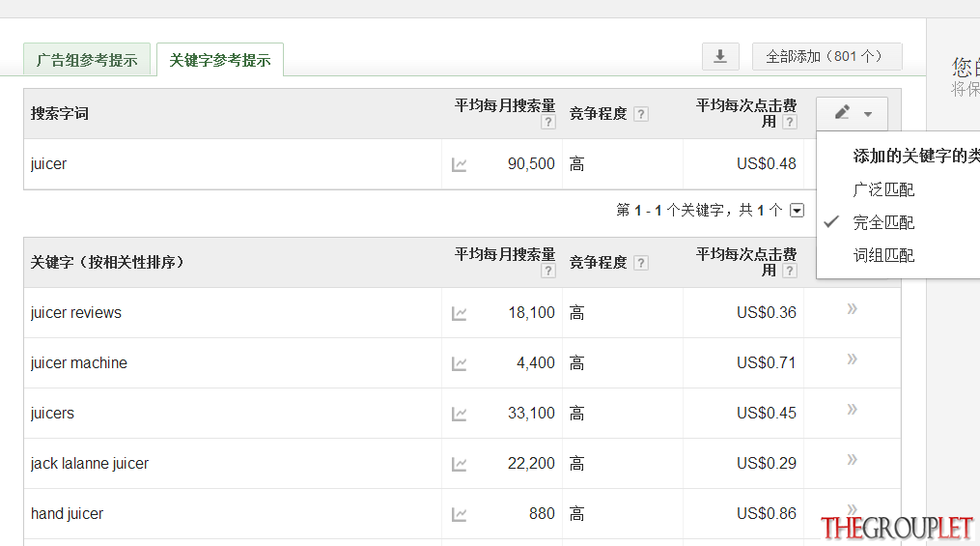Open trend chart icon for juicer

pos(460,164)
